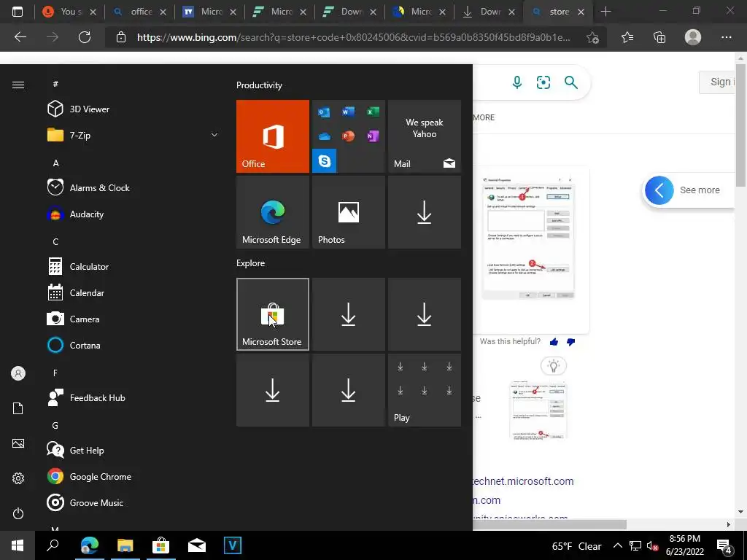
Task: Open technet.microsoft.com link
Action: [x=523, y=481]
